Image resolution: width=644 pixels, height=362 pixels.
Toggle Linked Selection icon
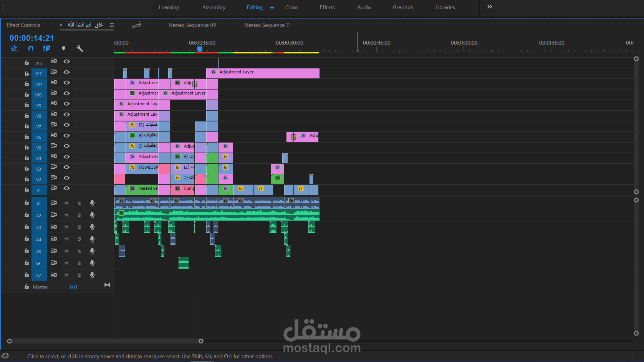(x=47, y=48)
